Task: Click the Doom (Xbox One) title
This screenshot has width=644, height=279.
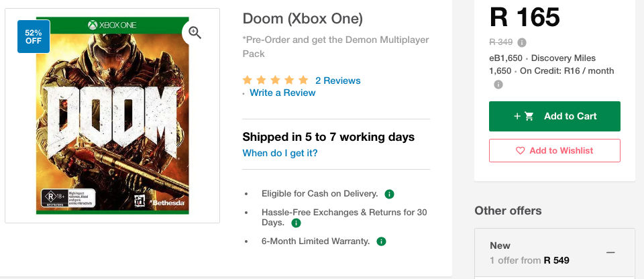Action: coord(303,18)
